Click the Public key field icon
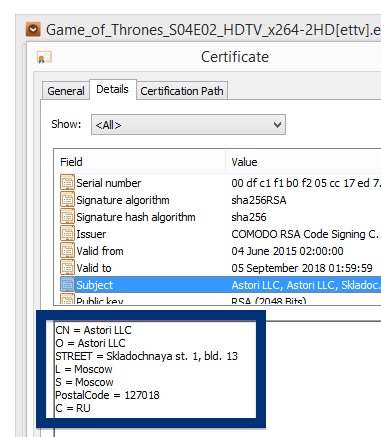Viewport: 381px width, 437px height. point(67,300)
